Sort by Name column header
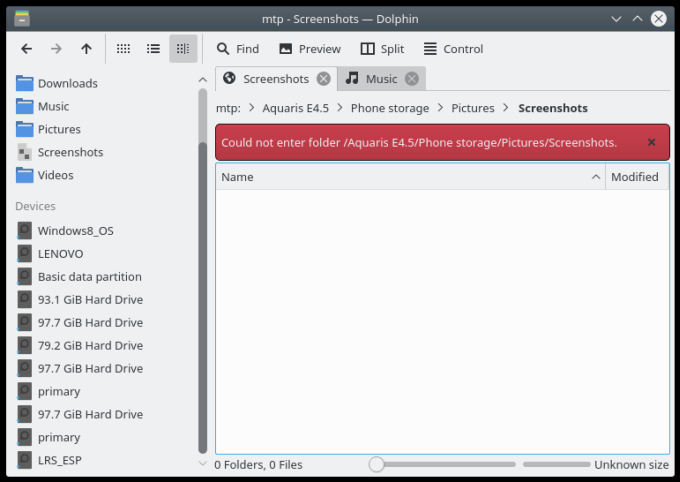Screen dimensions: 680x482 (410, 177)
